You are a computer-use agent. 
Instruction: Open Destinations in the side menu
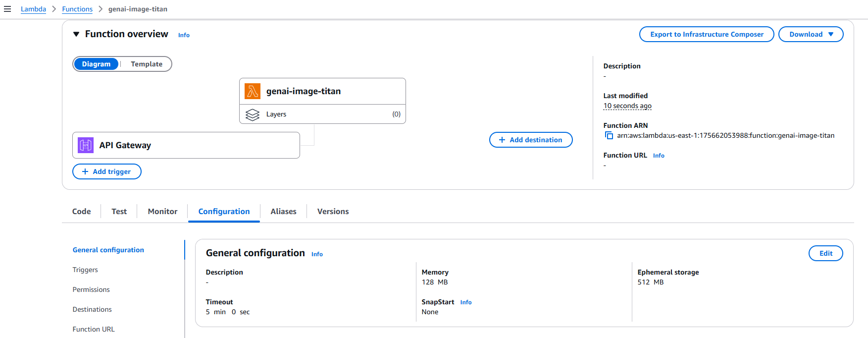(x=92, y=309)
